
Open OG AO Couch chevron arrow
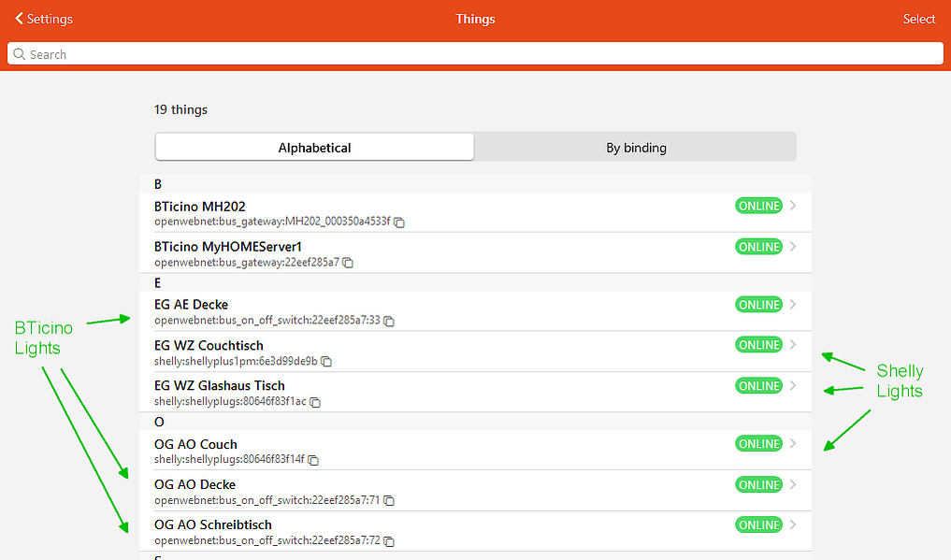[793, 444]
